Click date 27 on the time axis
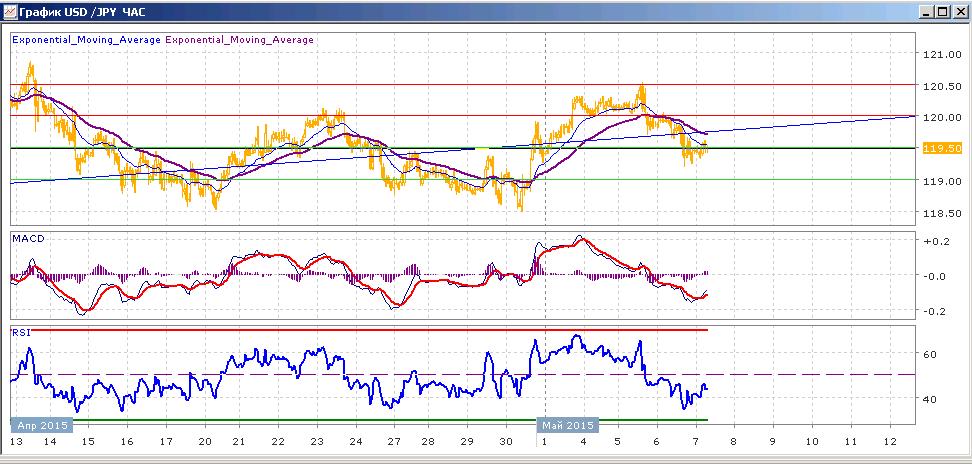 [x=394, y=441]
